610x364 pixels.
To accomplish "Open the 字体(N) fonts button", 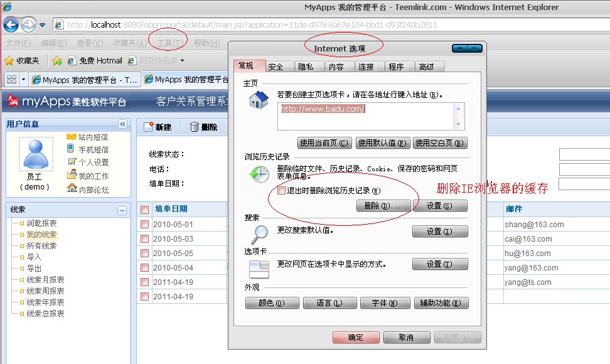I will [x=385, y=303].
